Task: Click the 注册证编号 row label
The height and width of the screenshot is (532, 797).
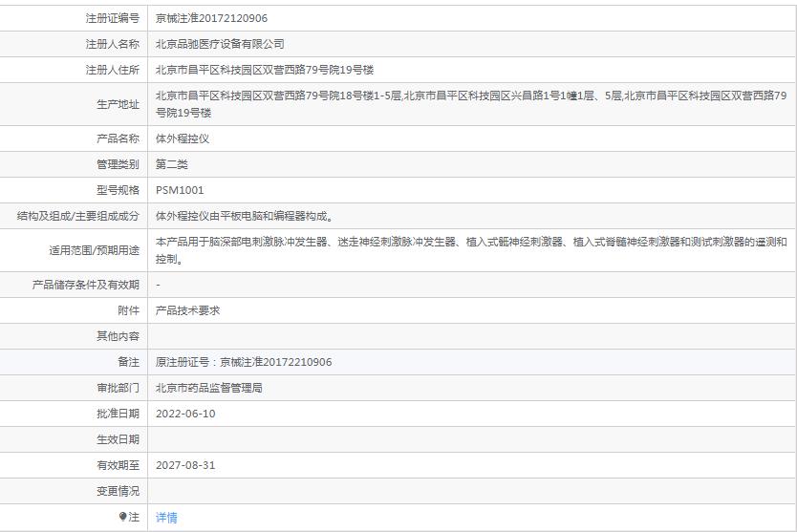Action: point(112,18)
